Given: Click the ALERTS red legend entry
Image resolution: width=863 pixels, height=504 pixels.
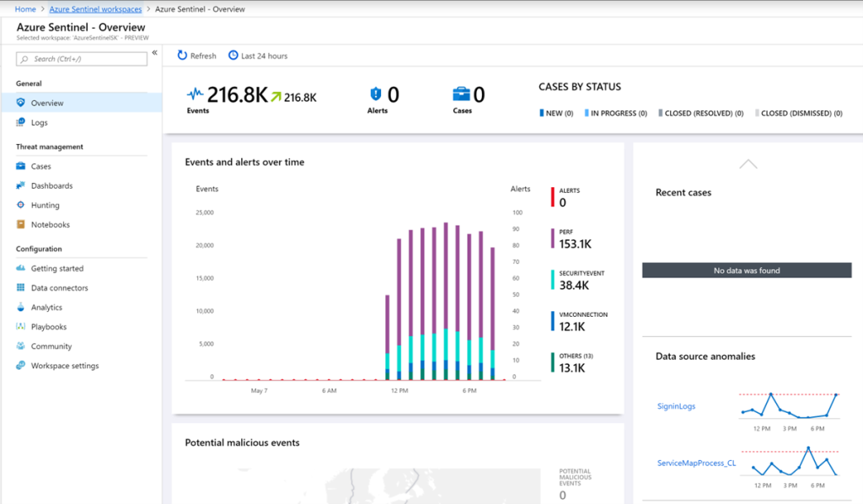Looking at the screenshot, I should (x=566, y=197).
